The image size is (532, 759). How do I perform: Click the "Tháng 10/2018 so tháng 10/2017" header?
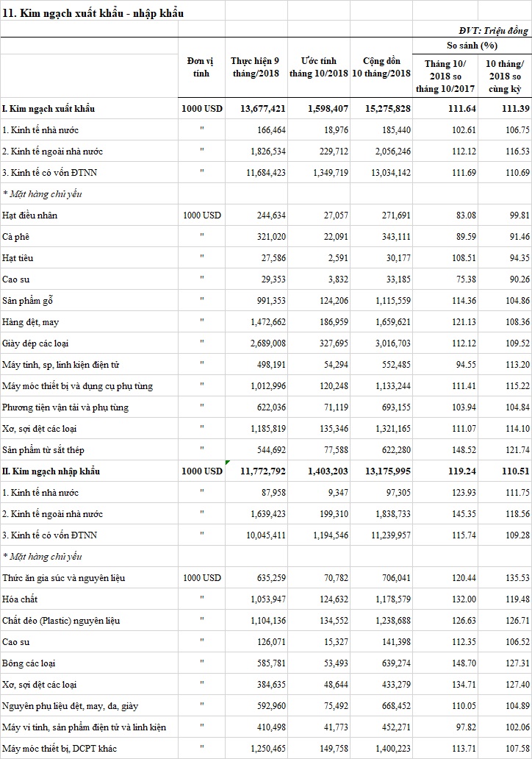click(447, 76)
